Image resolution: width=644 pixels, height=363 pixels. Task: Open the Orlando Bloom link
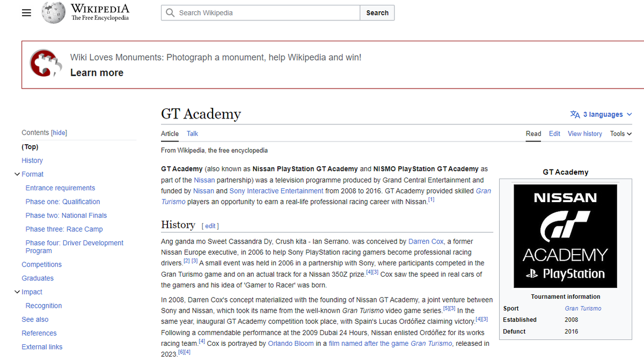pos(291,344)
